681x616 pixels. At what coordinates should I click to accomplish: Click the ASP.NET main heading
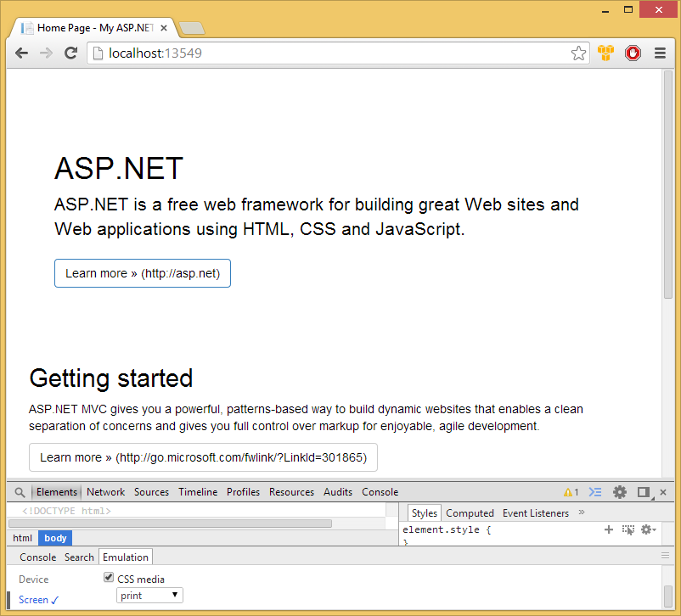[x=119, y=169]
